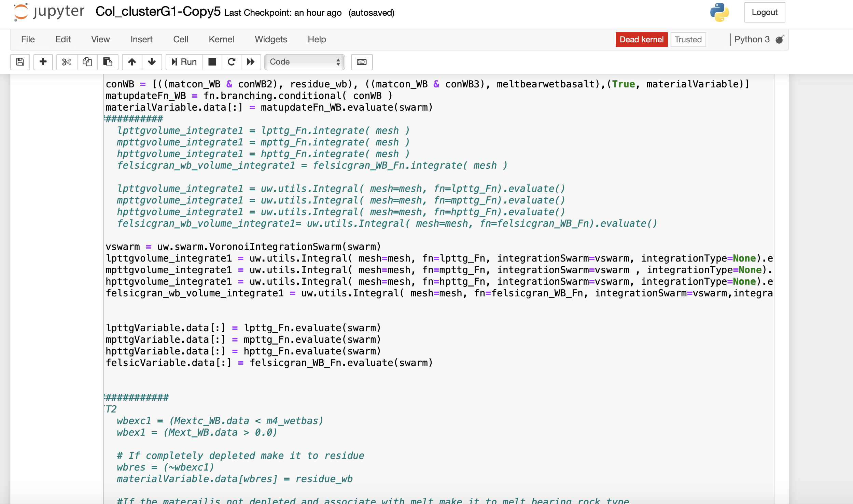853x504 pixels.
Task: Copy the selected cell
Action: click(87, 62)
